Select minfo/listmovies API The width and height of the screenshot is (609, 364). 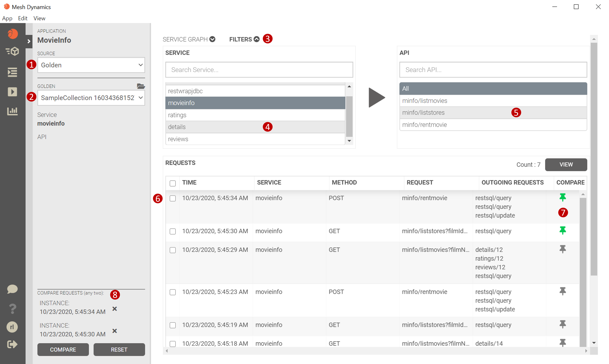tap(493, 101)
